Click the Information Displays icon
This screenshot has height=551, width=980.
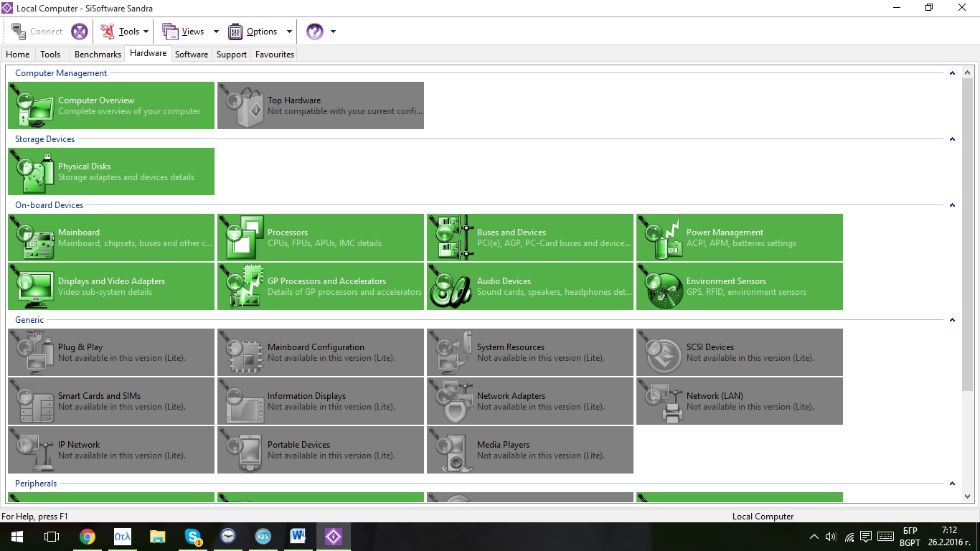(x=242, y=401)
